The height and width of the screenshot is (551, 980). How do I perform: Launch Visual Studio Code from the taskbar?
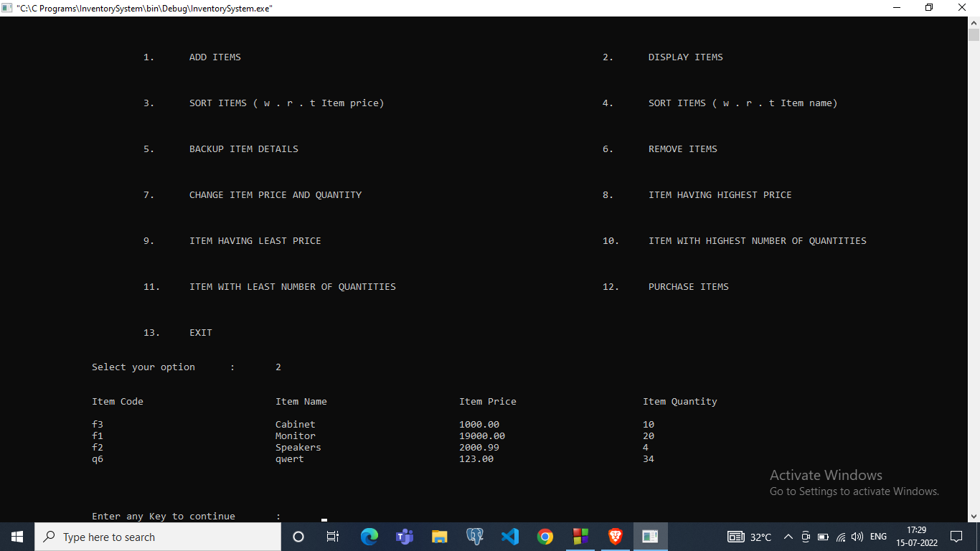[509, 536]
